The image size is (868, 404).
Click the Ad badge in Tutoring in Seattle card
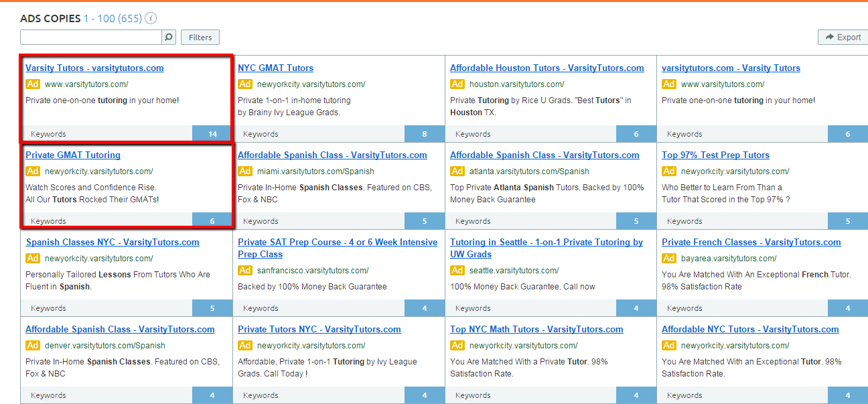pyautogui.click(x=457, y=270)
